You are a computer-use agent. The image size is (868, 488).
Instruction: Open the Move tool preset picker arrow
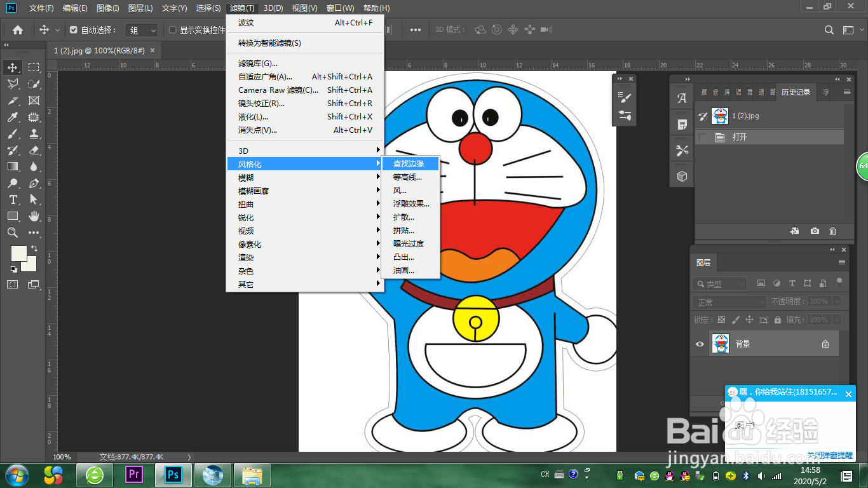click(x=57, y=30)
